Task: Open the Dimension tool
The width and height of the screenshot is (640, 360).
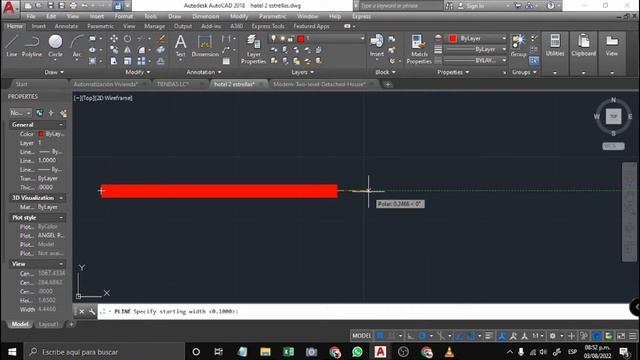Action: 205,45
